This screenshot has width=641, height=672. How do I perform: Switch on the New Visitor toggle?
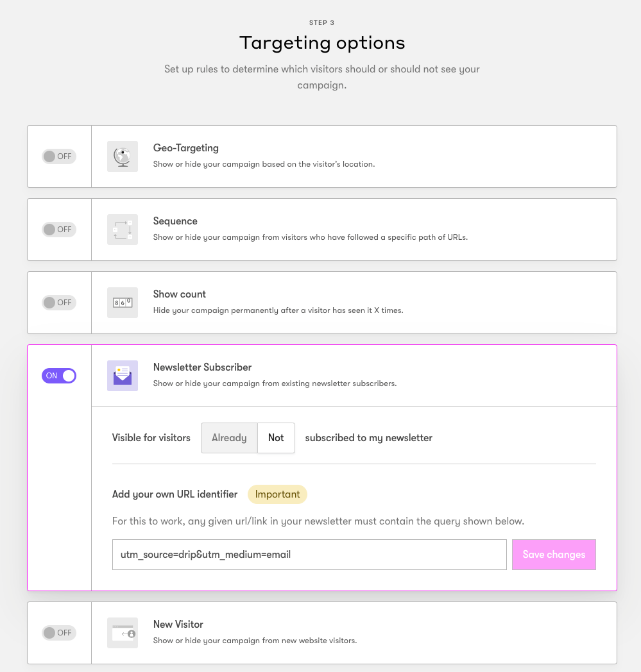click(58, 632)
